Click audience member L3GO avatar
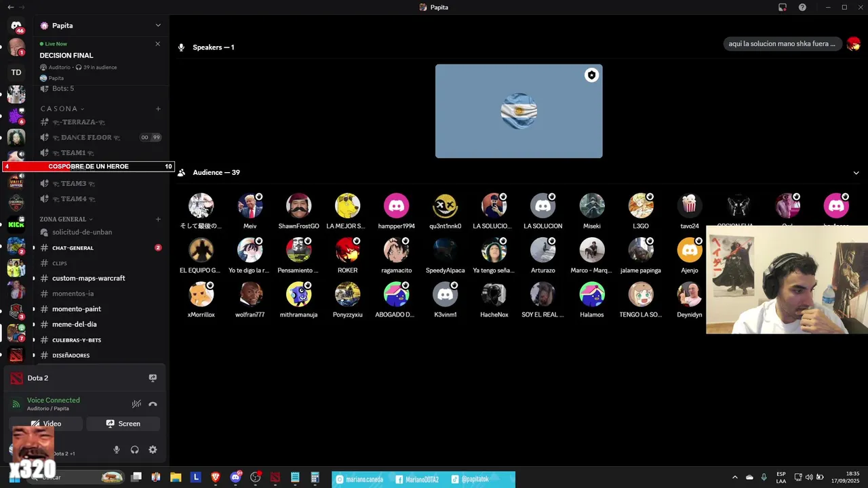The image size is (868, 488). (x=641, y=205)
